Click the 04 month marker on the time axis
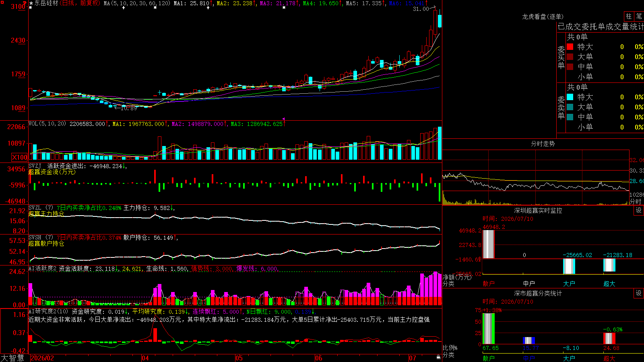The height and width of the screenshot is (362, 644). coord(145,358)
